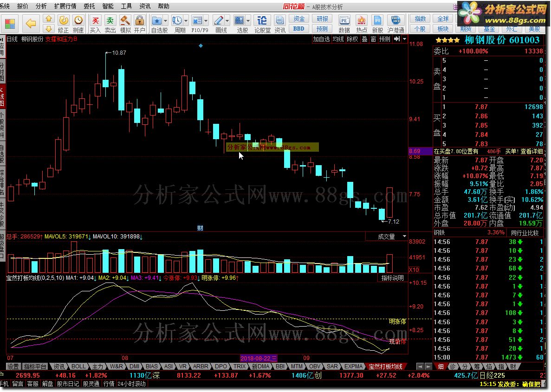
Task: Open the 指标平台 button
Action: tap(35, 366)
